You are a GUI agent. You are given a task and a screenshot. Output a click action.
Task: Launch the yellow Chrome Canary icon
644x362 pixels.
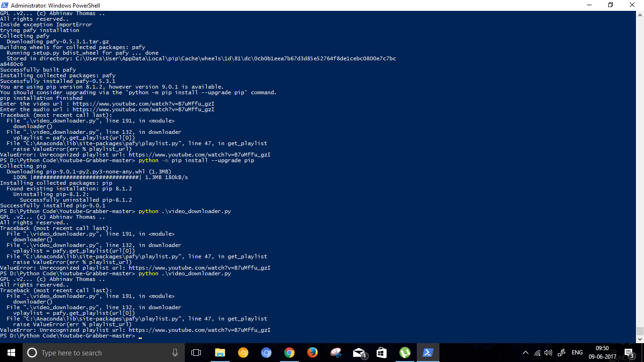click(243, 353)
